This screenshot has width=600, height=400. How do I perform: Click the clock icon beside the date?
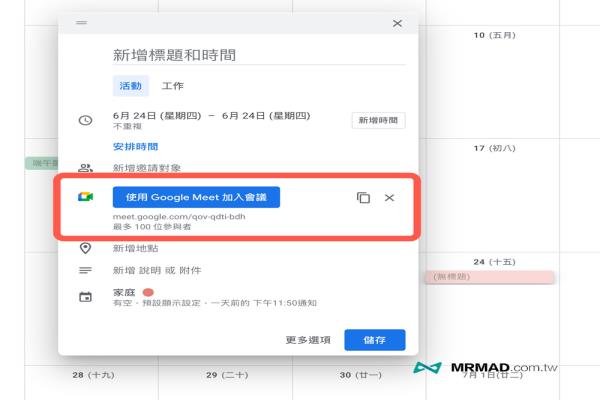coord(85,120)
